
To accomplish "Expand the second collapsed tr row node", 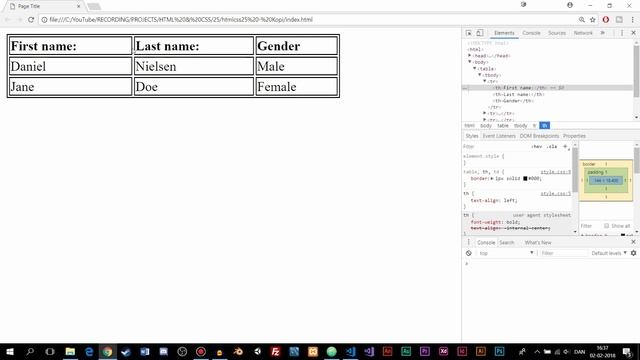I will [x=484, y=120].
